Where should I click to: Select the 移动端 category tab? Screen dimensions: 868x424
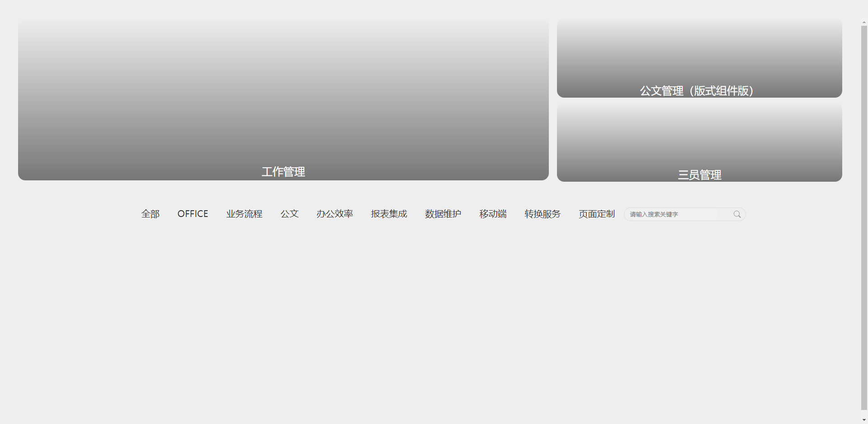point(493,214)
